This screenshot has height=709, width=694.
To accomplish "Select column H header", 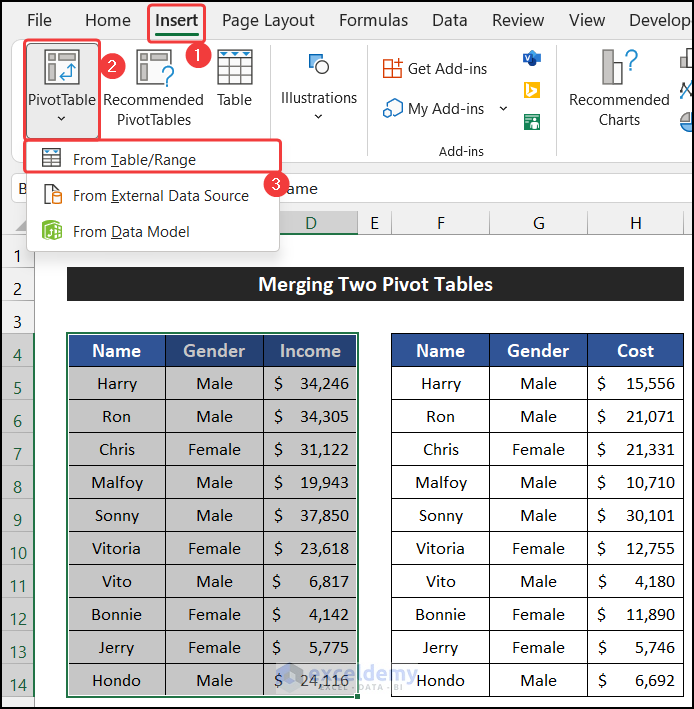I will pos(636,223).
